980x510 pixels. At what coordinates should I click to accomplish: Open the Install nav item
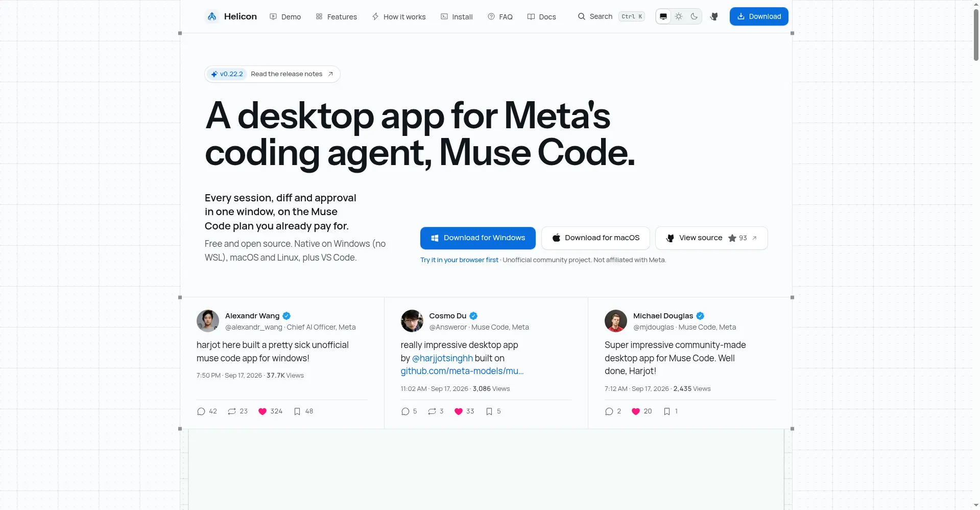click(457, 17)
